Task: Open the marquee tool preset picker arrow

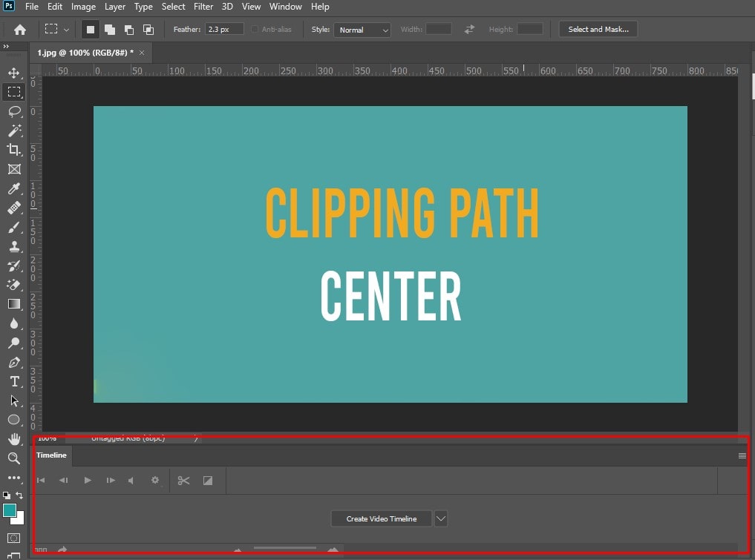Action: [x=67, y=30]
